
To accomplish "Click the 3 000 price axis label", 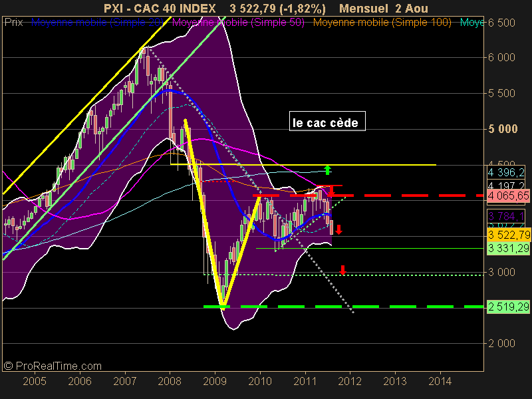I will [x=501, y=272].
